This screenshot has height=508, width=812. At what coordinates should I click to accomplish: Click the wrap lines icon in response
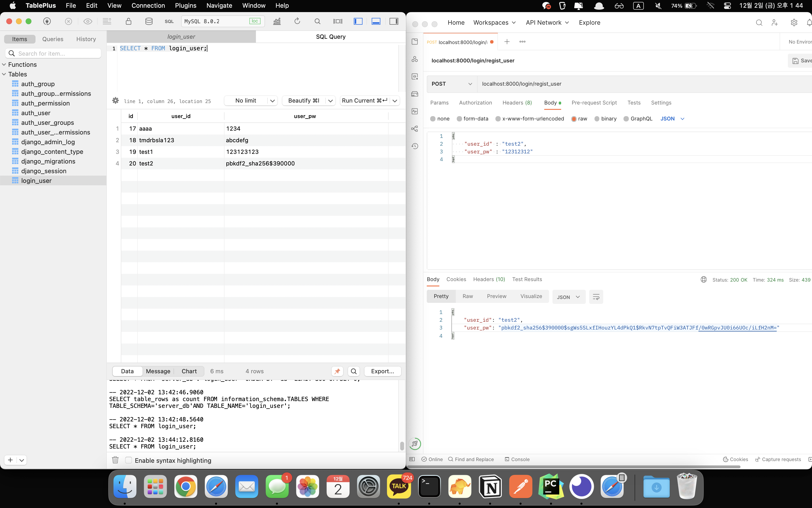pos(596,297)
